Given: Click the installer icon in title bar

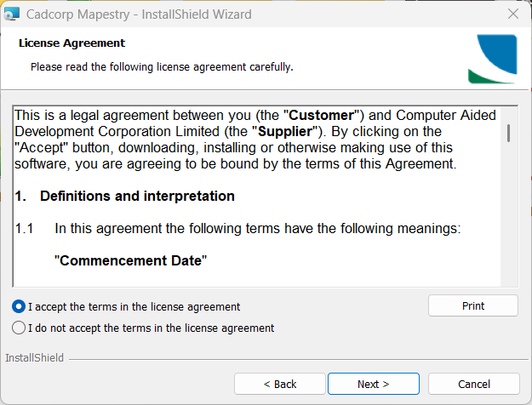Looking at the screenshot, I should (x=12, y=14).
